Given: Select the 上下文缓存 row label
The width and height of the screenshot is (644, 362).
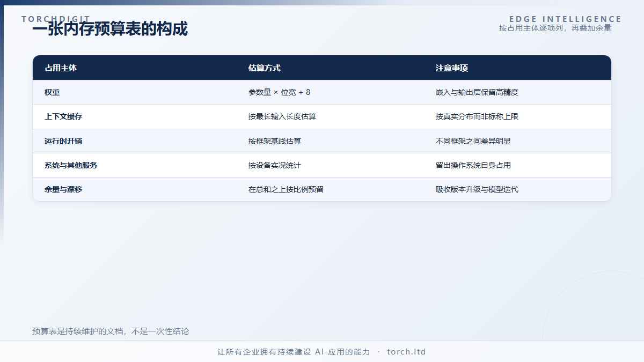Looking at the screenshot, I should click(63, 116).
